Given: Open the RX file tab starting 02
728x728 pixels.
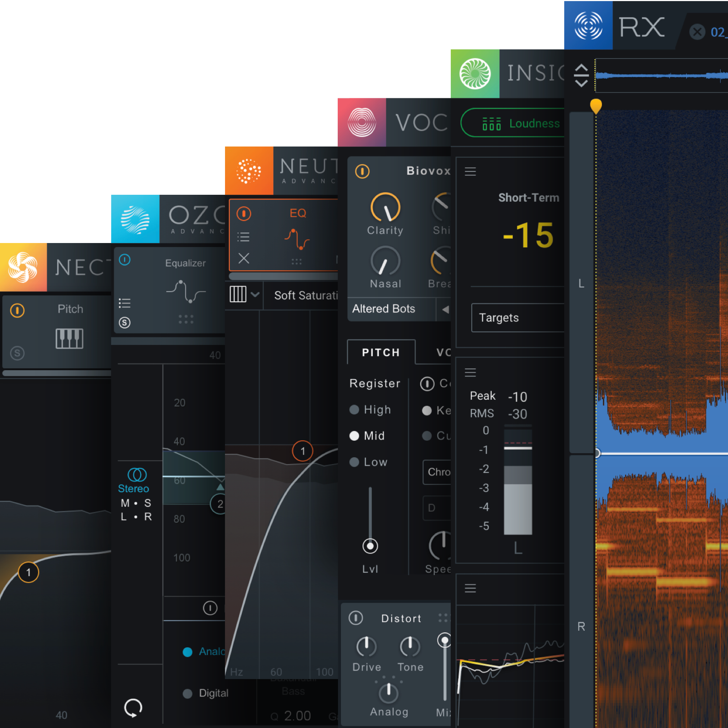Looking at the screenshot, I should (x=719, y=32).
